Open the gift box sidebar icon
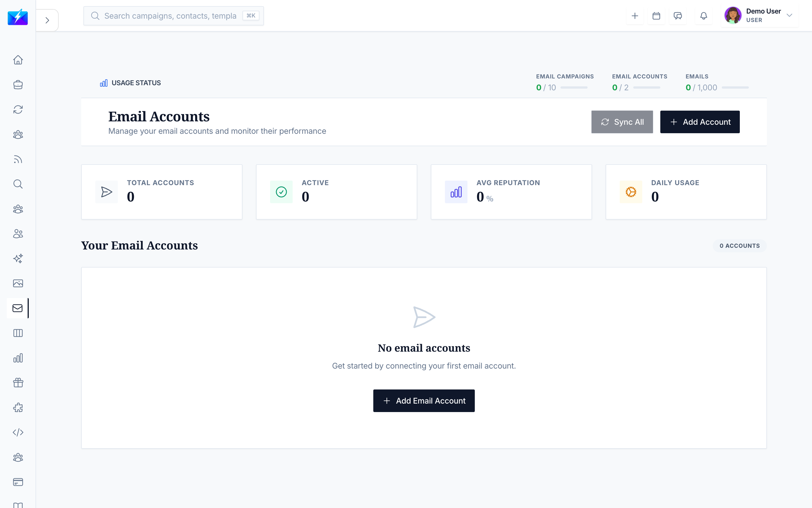Screen dimensions: 812x508 pyautogui.click(x=18, y=383)
